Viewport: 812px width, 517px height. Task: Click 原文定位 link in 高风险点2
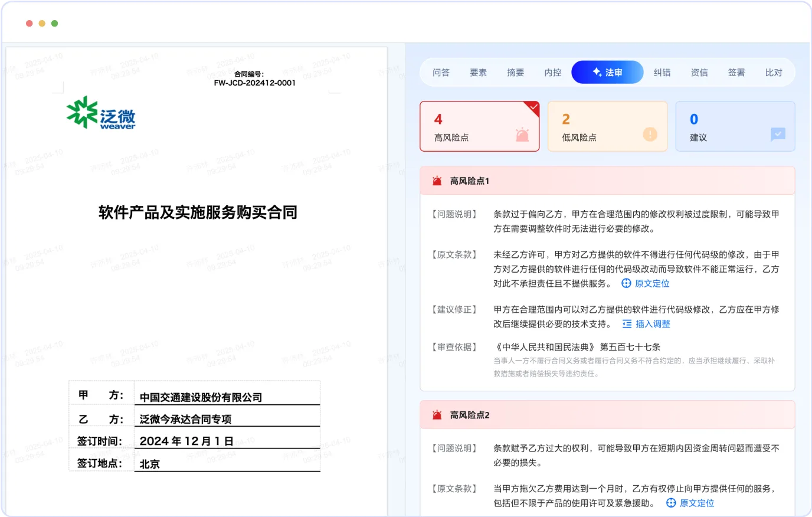point(696,503)
